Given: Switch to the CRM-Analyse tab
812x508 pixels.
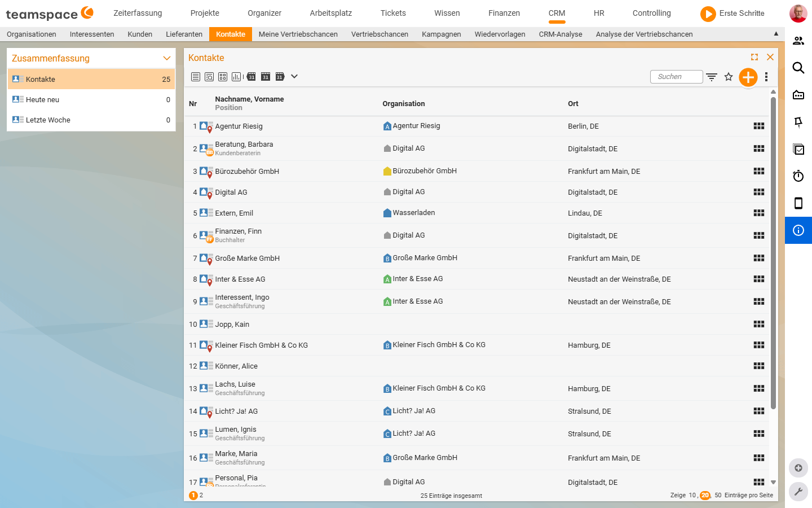Looking at the screenshot, I should 561,34.
